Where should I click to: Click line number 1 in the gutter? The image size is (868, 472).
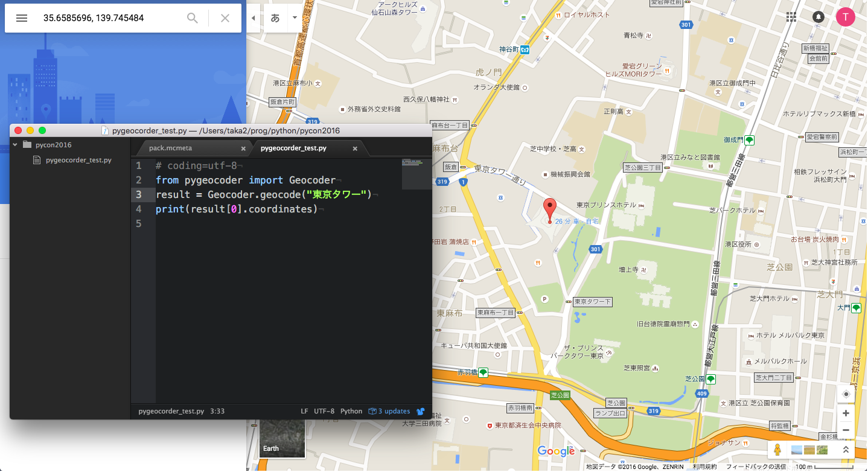(139, 165)
